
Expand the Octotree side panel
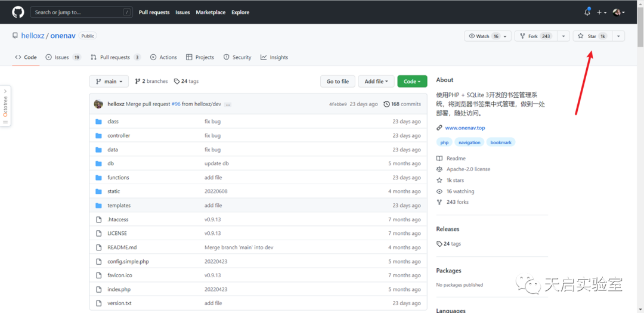(5, 106)
